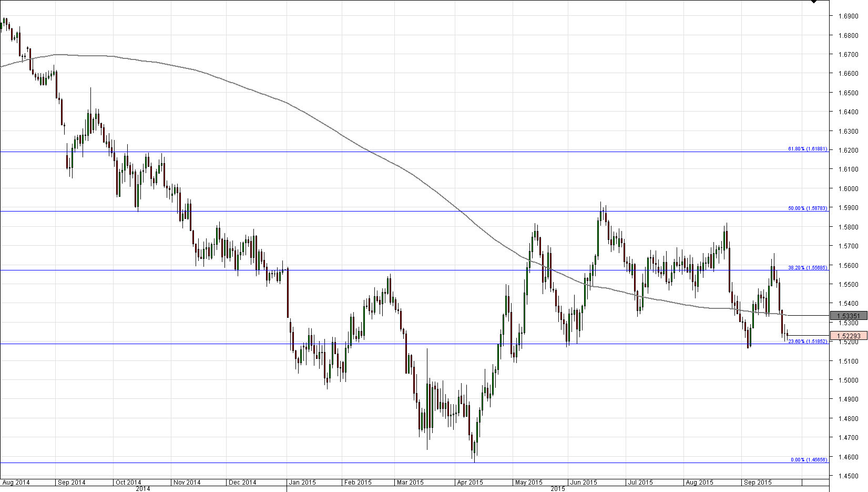
Task: Click the 1.6200 price axis label
Action: pos(848,150)
